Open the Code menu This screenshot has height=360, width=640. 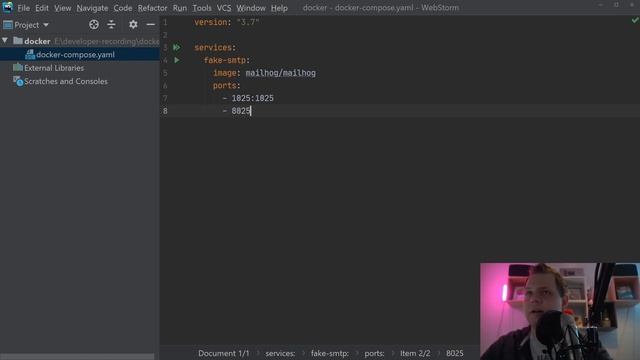pos(122,8)
